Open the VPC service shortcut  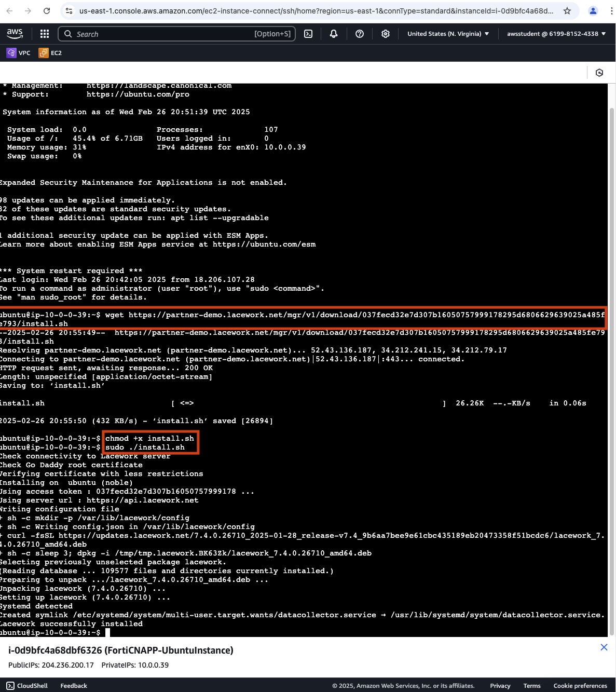coord(19,53)
